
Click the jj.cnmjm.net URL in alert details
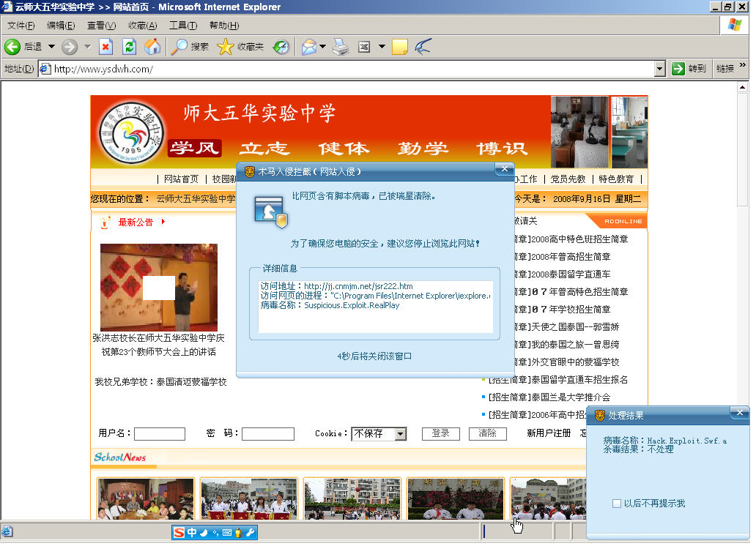358,286
